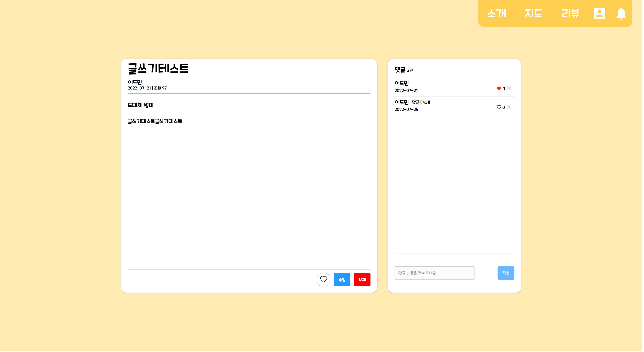
Task: Click the 댓글 2개 header
Action: pyautogui.click(x=403, y=70)
